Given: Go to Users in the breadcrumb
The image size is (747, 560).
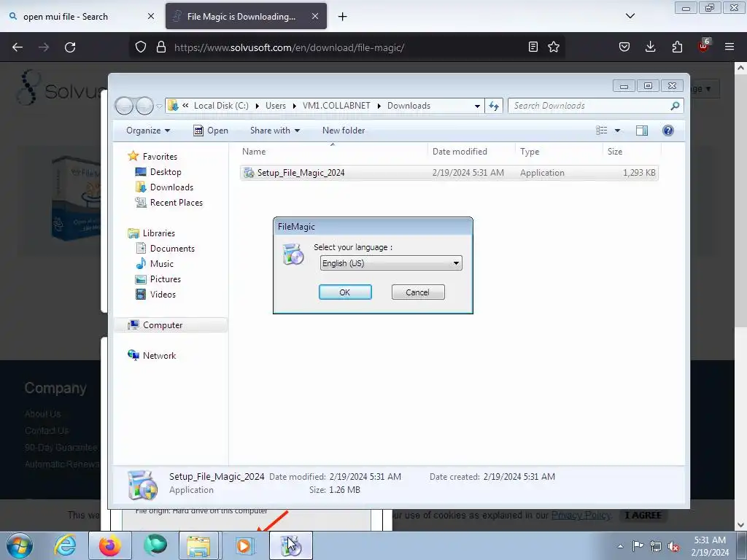Looking at the screenshot, I should tap(275, 106).
